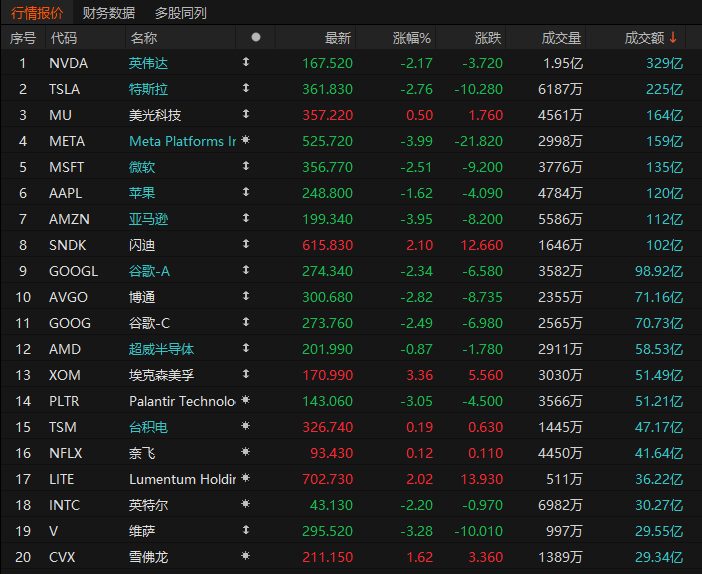The image size is (702, 574).
Task: Switch to the 行情报价 tab
Action: point(37,13)
